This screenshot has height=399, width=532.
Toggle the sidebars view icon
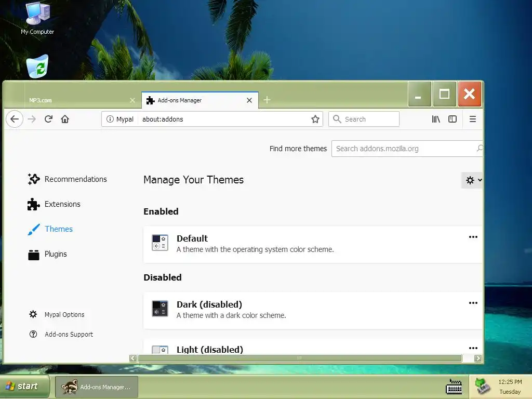[x=453, y=119]
